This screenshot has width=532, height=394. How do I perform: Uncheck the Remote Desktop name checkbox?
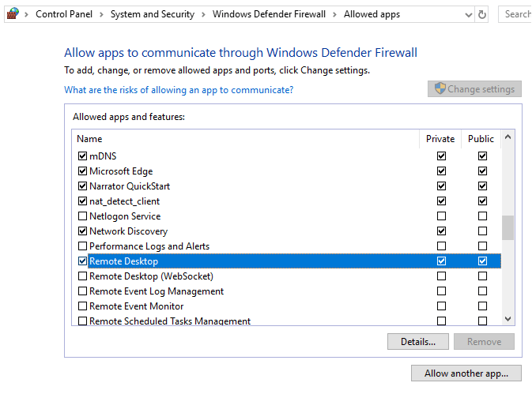tap(82, 261)
